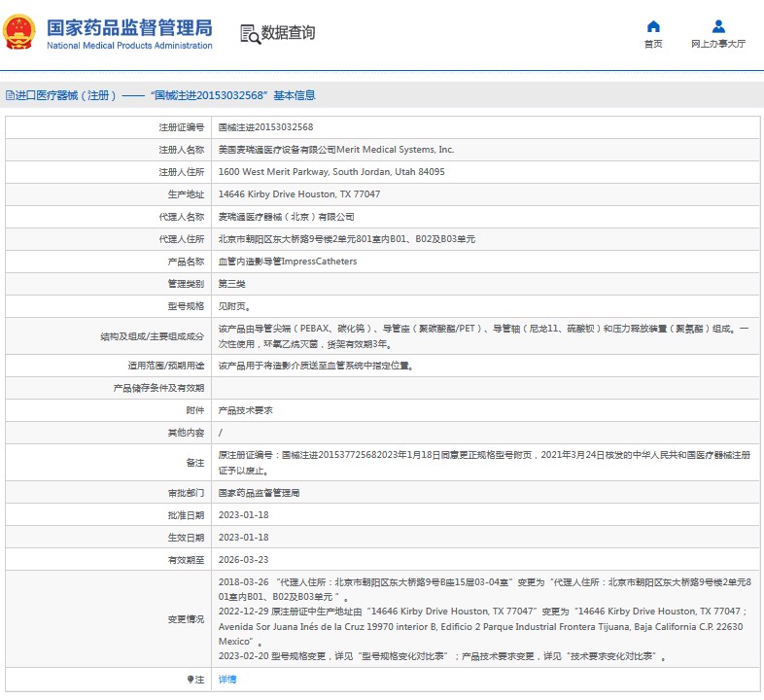Click the 审批部门 row label
The height and width of the screenshot is (700, 764).
(186, 493)
